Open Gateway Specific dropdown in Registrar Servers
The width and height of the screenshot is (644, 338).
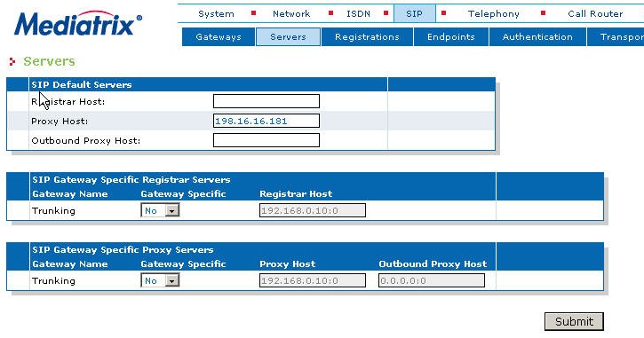[160, 210]
